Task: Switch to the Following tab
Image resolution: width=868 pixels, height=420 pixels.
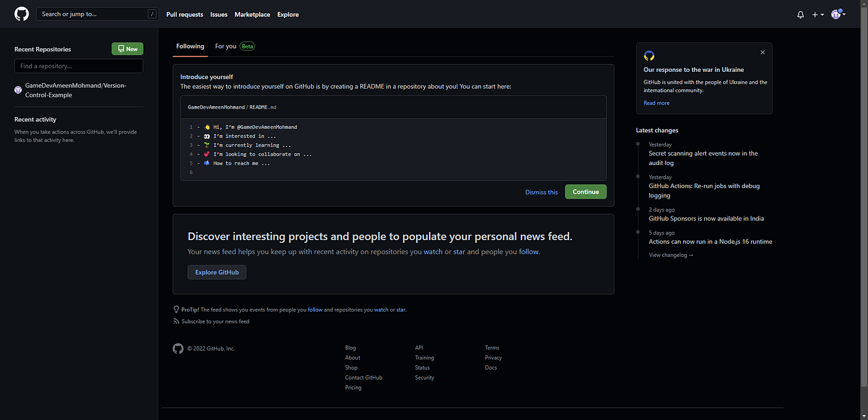Action: pyautogui.click(x=190, y=46)
